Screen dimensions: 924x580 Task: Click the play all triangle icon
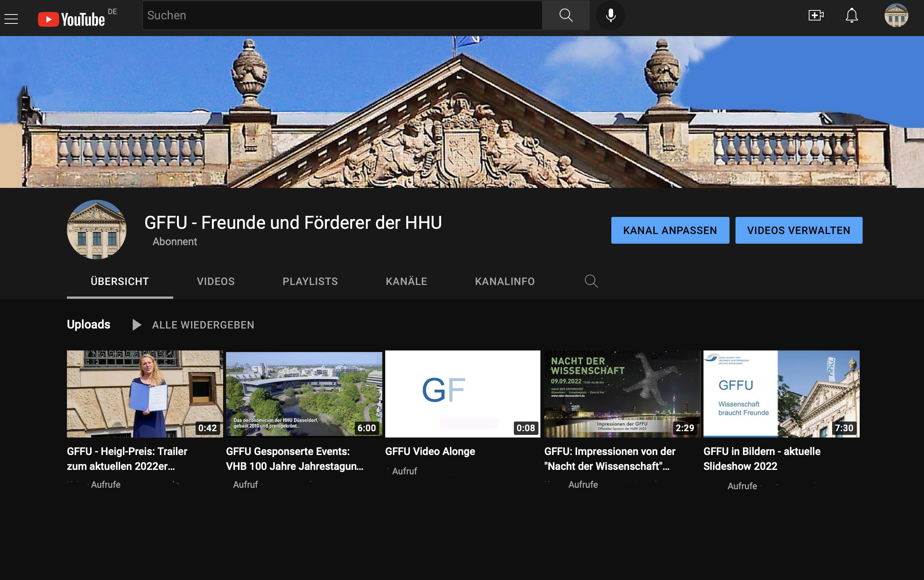pyautogui.click(x=136, y=325)
